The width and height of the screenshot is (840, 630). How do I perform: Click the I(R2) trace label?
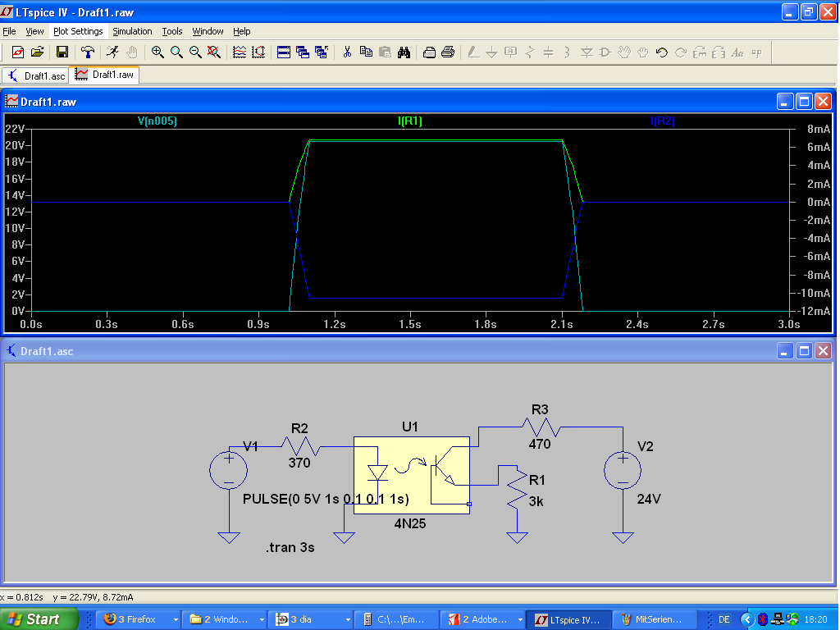tap(662, 121)
